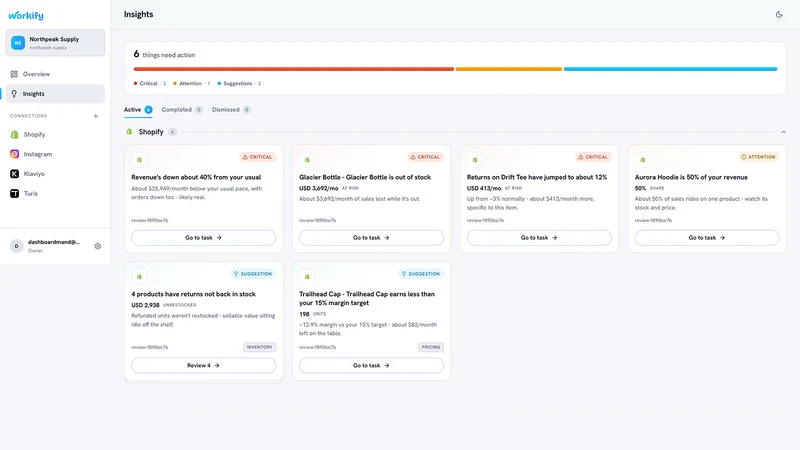Screen dimensions: 800x450
Task: Open 'Aurora Hoodie is 50% of your revenue' title
Action: (691, 177)
